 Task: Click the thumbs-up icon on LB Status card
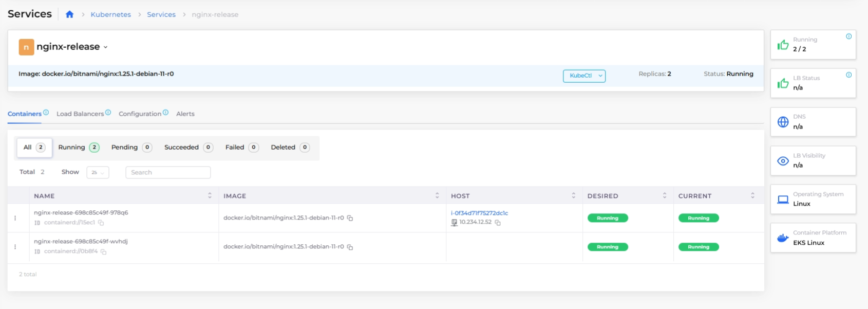(783, 83)
